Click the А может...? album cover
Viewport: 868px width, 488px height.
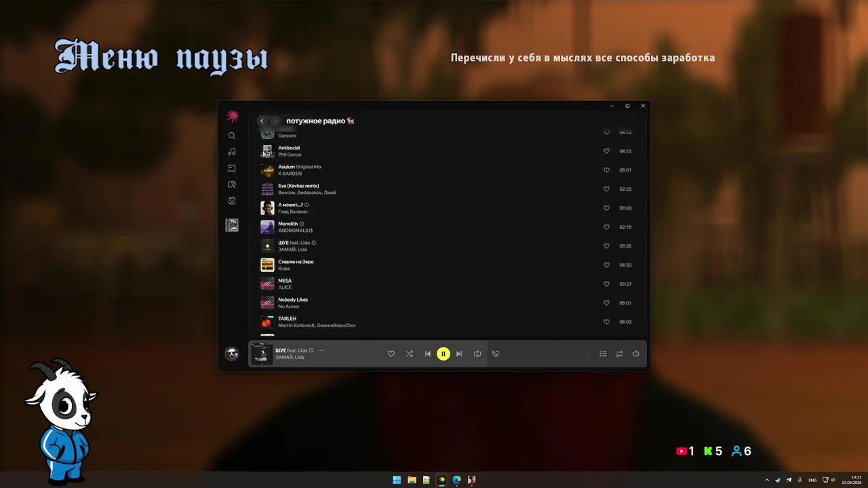click(267, 208)
